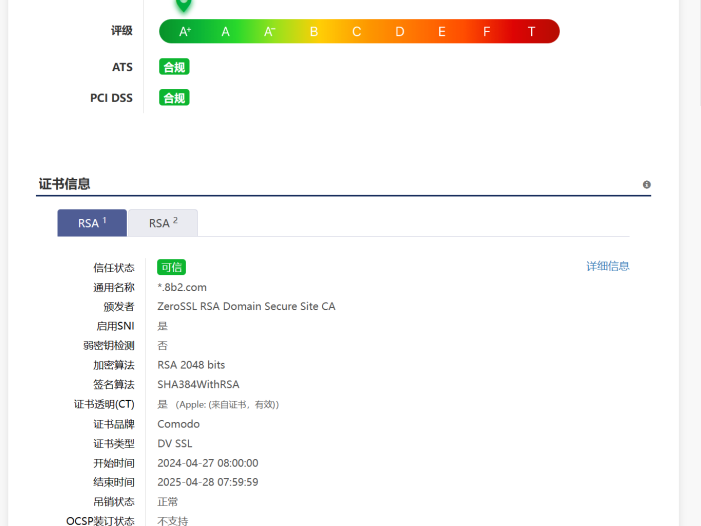Click the A grade segment on rating bar

coord(226,32)
